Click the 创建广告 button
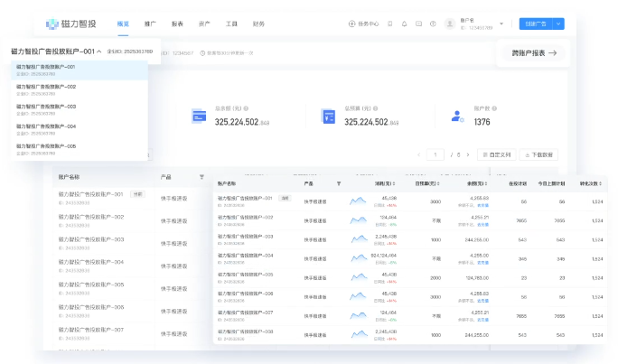 click(x=535, y=23)
